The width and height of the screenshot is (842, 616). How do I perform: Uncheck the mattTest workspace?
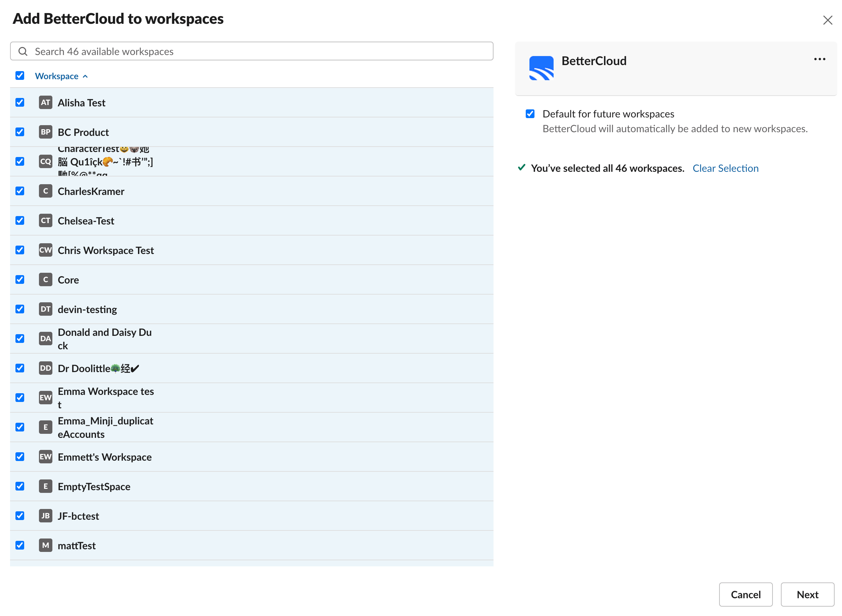coord(20,545)
